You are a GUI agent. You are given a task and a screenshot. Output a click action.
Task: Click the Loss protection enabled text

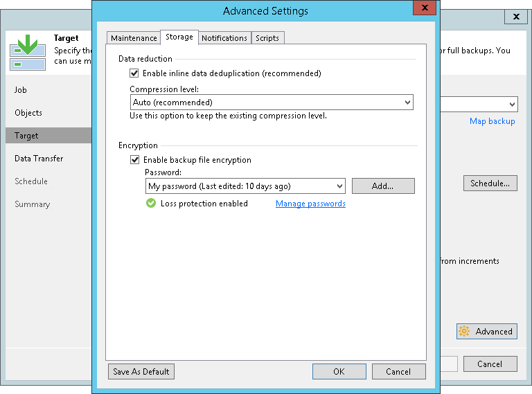point(204,204)
